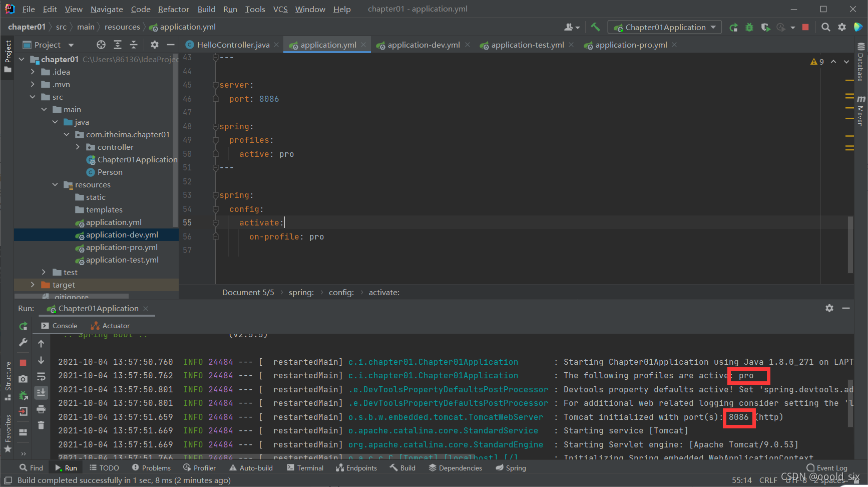Open the Terminal tool window

pyautogui.click(x=305, y=468)
